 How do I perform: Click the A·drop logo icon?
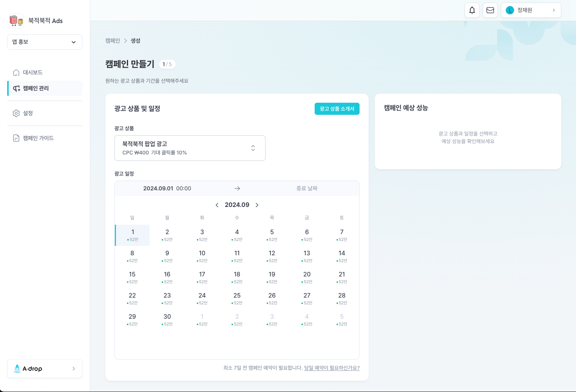tap(17, 369)
